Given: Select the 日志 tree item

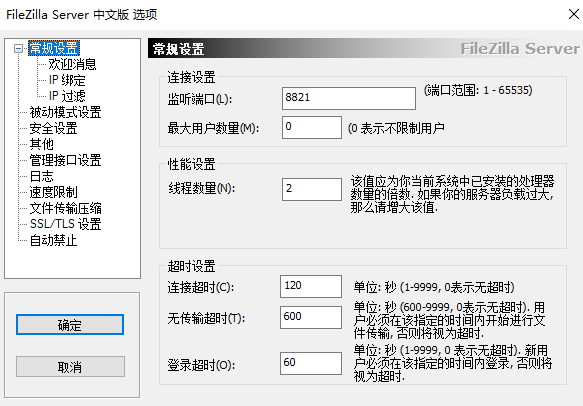Looking at the screenshot, I should tap(41, 176).
